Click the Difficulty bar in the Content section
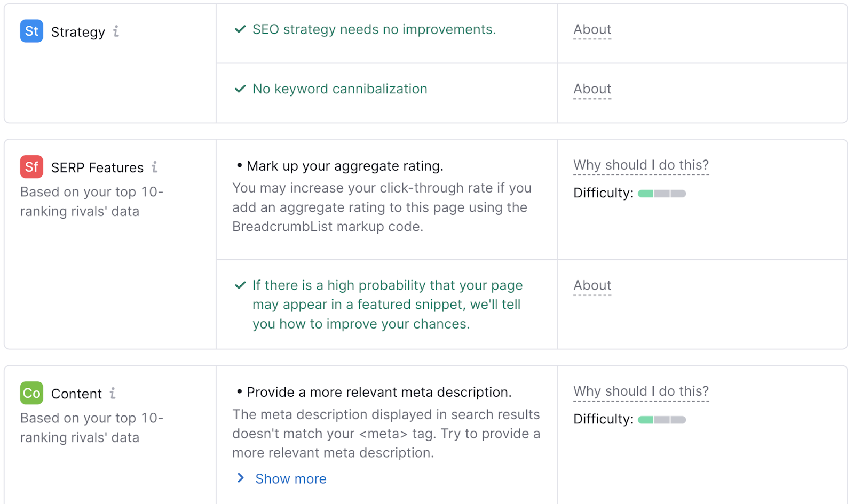This screenshot has width=854, height=504. click(x=661, y=419)
